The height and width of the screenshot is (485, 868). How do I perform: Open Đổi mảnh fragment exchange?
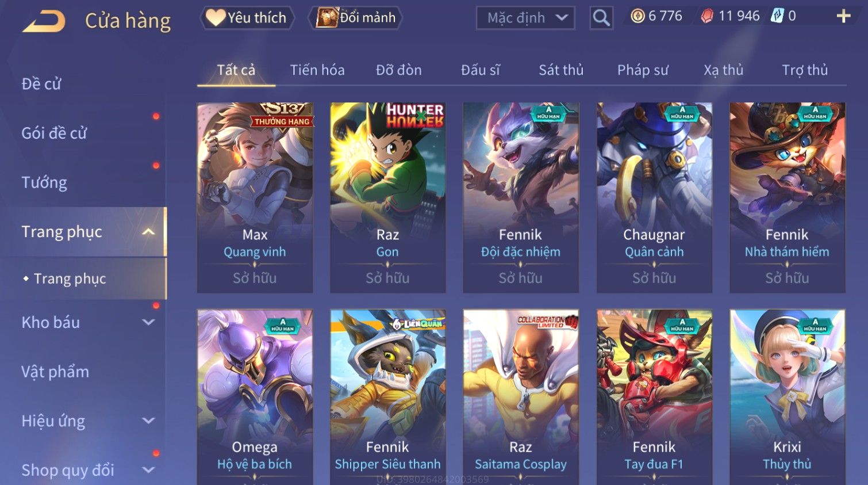(x=356, y=18)
